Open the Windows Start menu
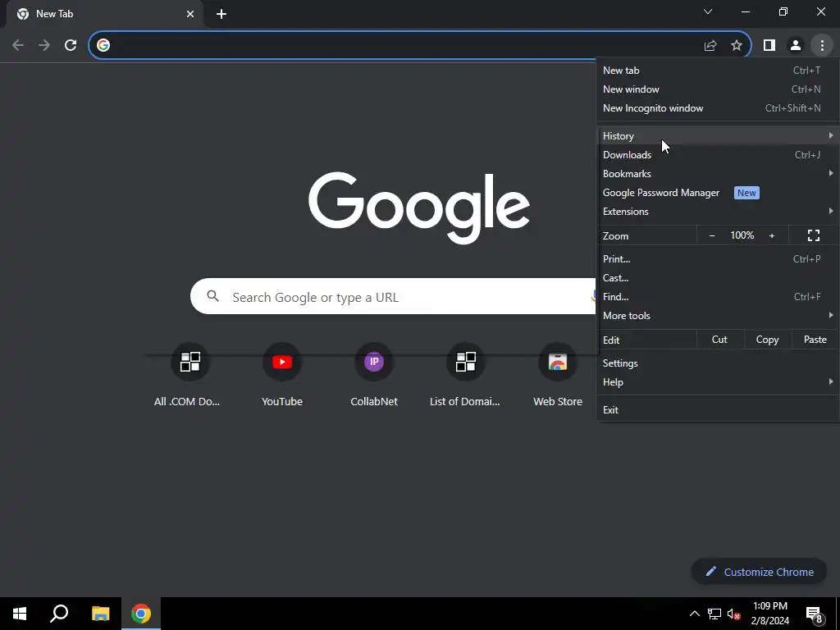 (x=20, y=614)
